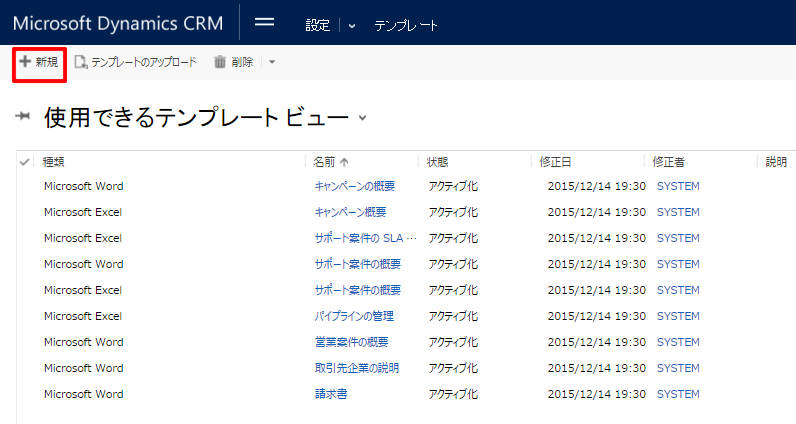The height and width of the screenshot is (424, 796).
Task: Click アクティブ化 status in パイプラインの管理 row
Action: click(x=453, y=316)
